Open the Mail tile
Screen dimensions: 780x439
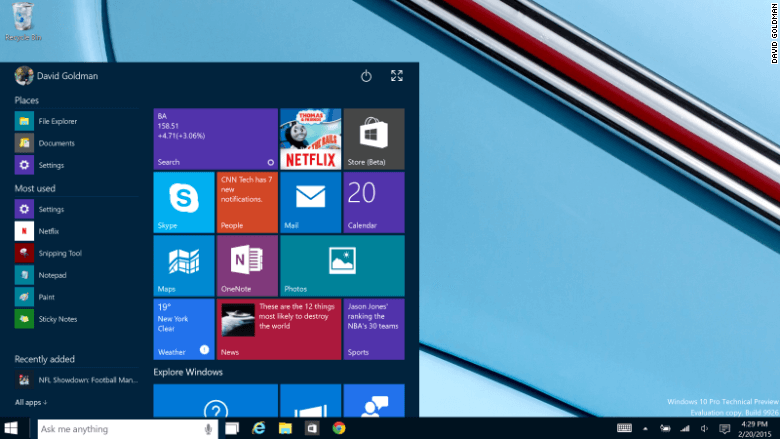310,202
